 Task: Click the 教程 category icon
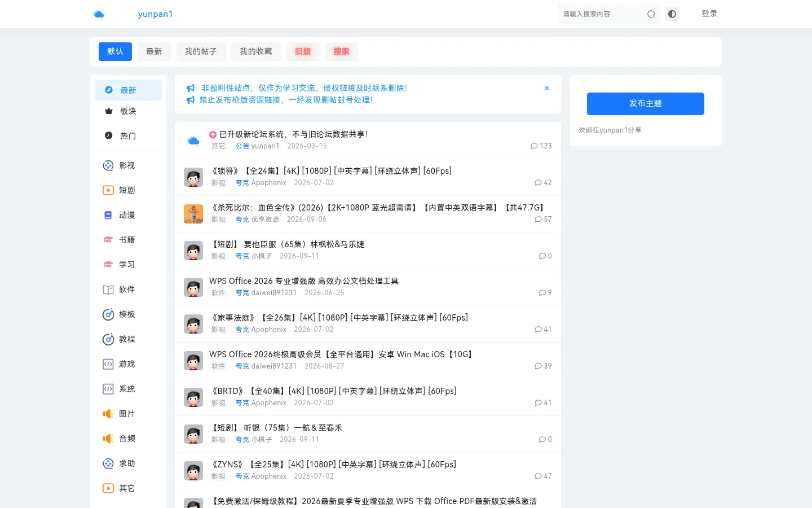108,339
